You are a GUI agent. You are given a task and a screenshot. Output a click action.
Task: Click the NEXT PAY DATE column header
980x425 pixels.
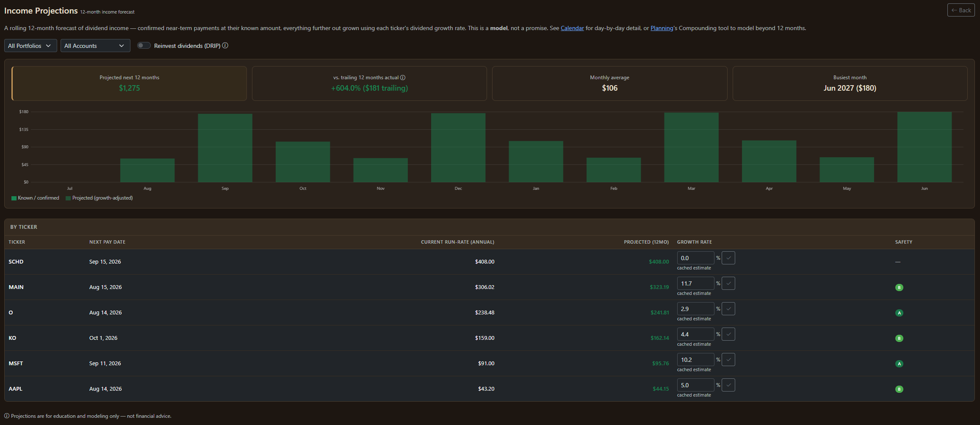click(x=107, y=242)
